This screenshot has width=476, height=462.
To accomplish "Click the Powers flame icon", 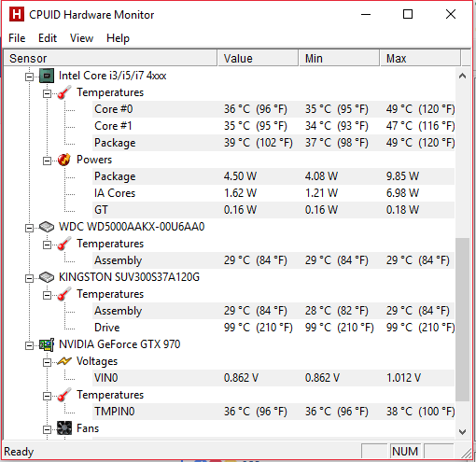I will click(x=64, y=160).
